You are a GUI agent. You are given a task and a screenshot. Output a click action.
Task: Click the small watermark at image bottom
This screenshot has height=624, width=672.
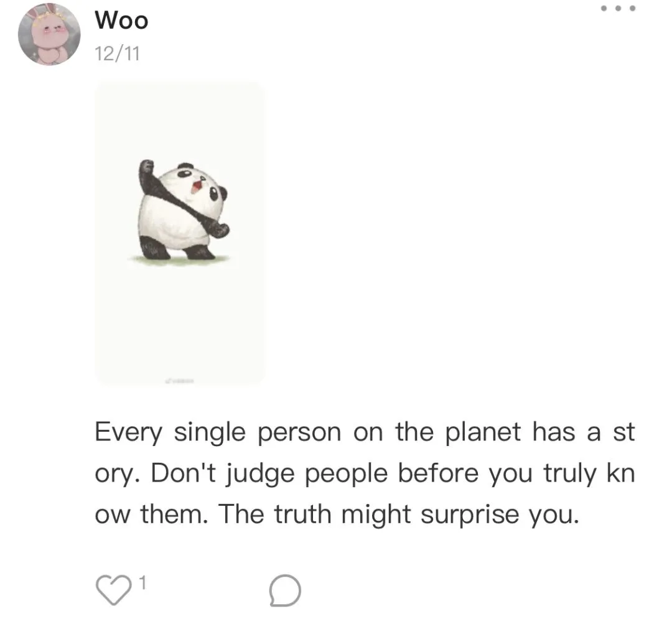180,380
